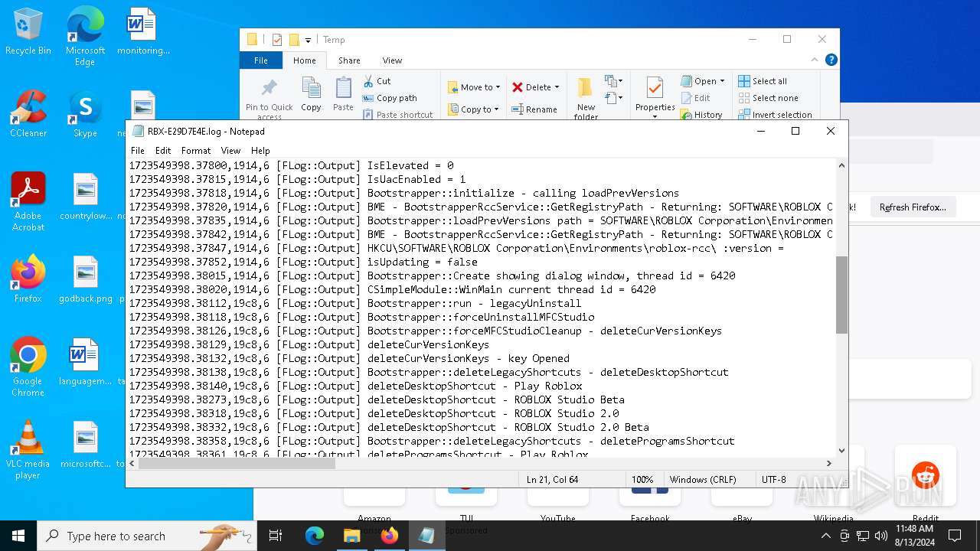This screenshot has height=551, width=980.
Task: Open Google Chrome desktop icon
Action: coord(28,367)
